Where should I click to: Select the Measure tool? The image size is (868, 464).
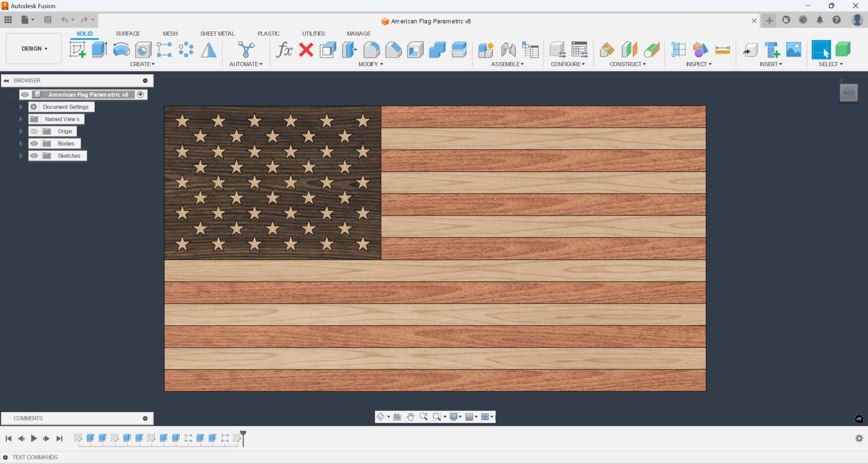[x=722, y=49]
